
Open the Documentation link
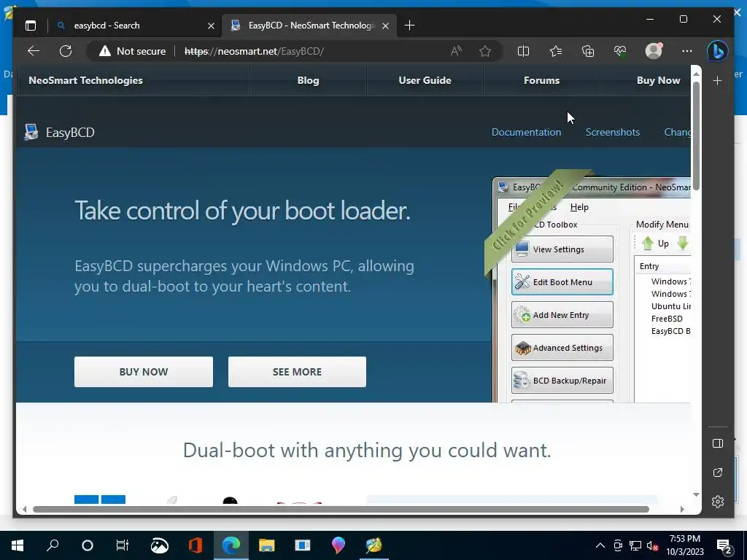(x=527, y=133)
